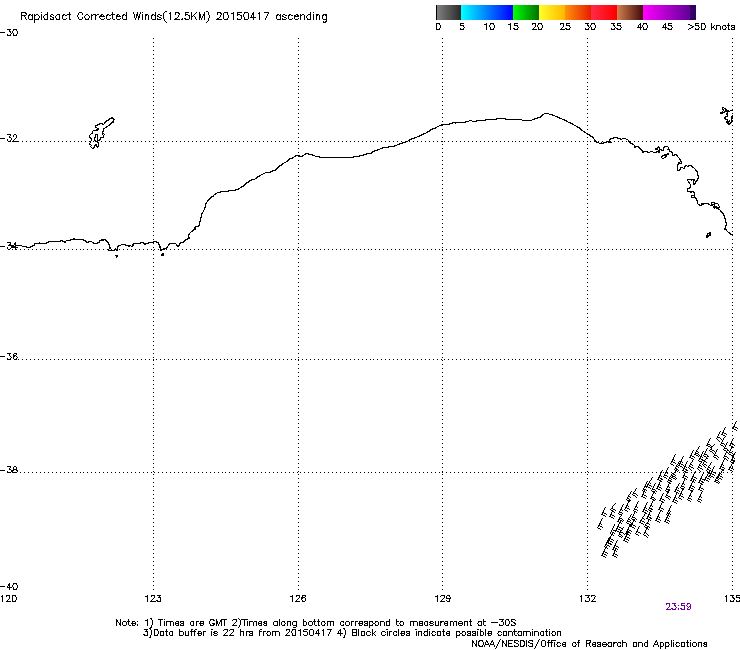
Task: Click the wind barb cluster in the swath
Action: click(x=669, y=489)
